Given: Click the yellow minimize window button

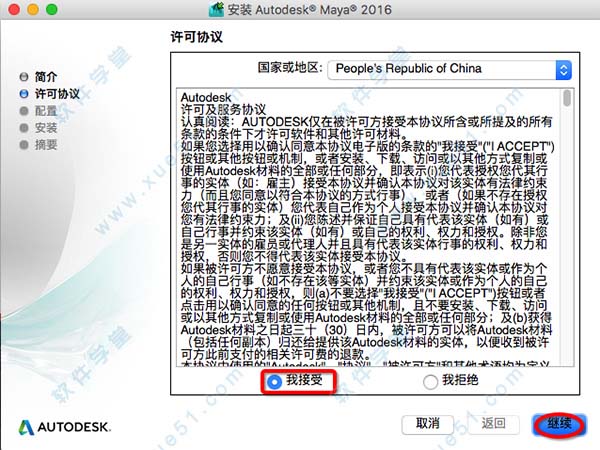Looking at the screenshot, I should [x=33, y=9].
